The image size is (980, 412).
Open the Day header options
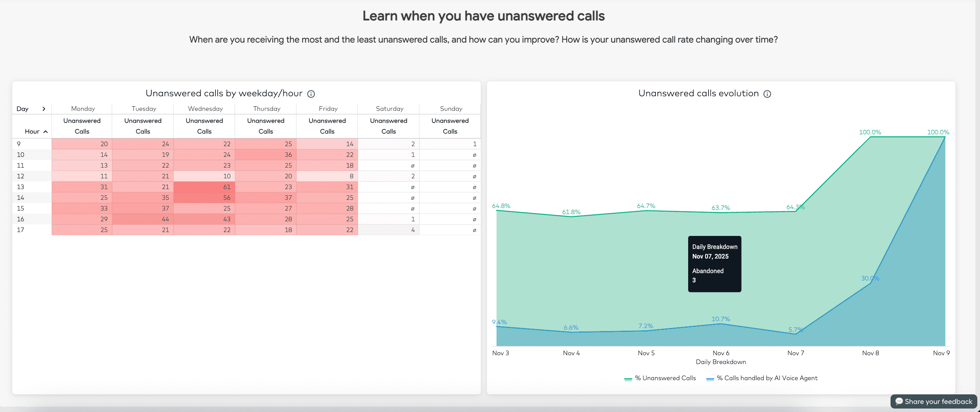22,109
